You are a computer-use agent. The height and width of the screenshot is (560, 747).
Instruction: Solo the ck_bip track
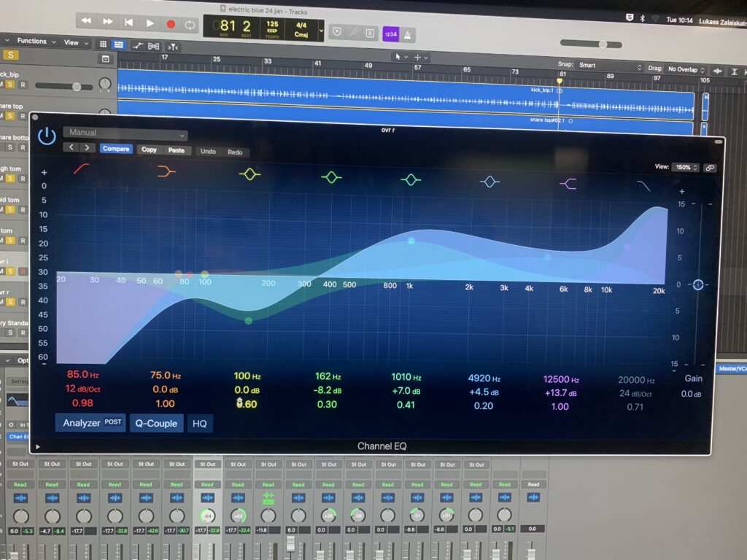10,85
